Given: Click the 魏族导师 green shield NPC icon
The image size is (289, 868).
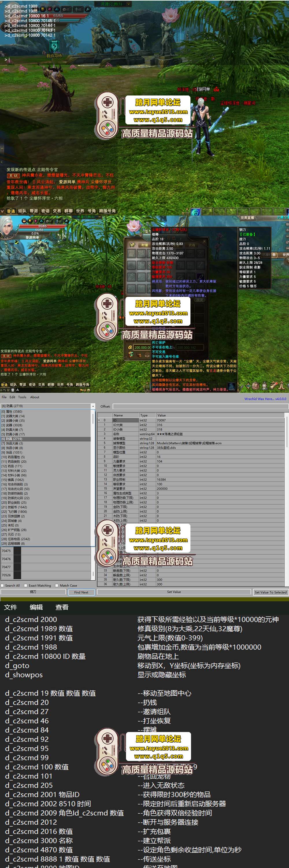Looking at the screenshot, I should coord(54,46).
